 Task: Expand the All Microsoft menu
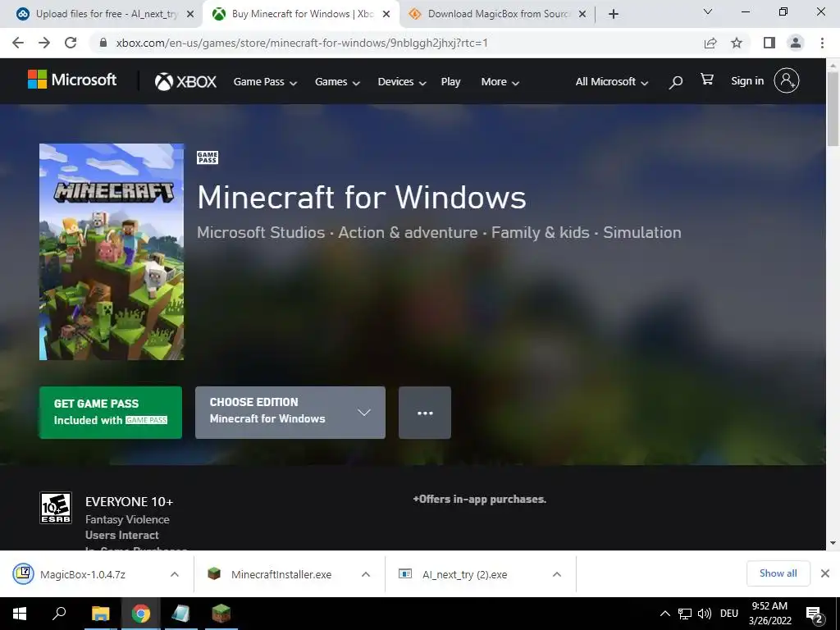(x=612, y=82)
